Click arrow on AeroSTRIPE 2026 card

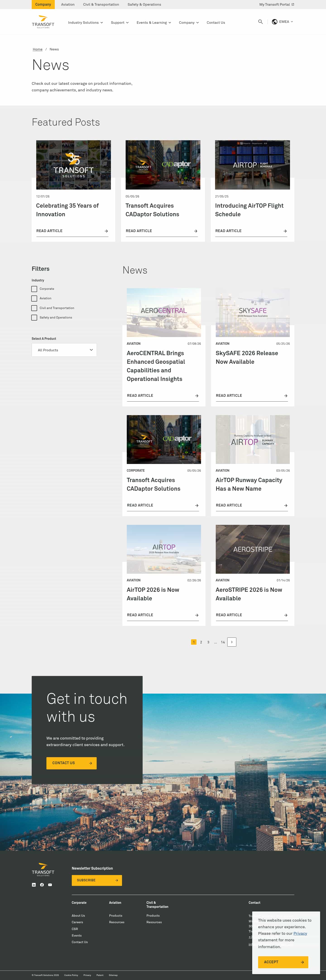coord(286,615)
